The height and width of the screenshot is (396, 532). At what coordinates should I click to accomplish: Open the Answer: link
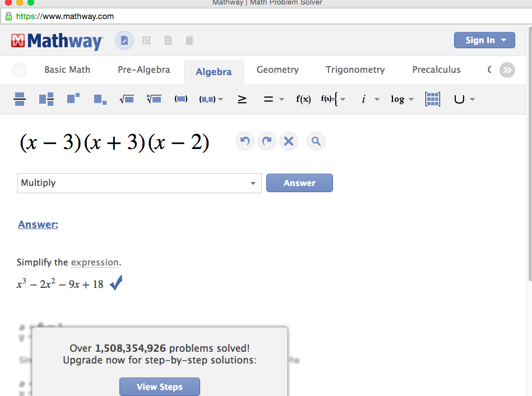38,225
